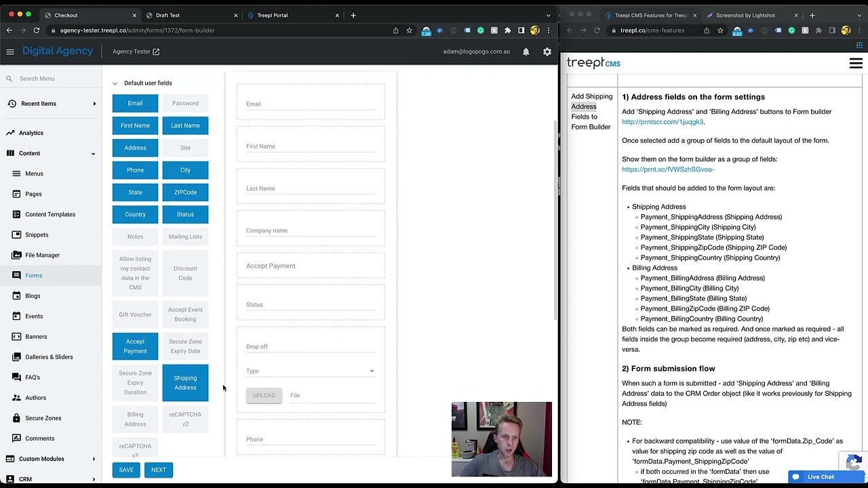Expand the Recent Items submenu arrow

click(94, 104)
